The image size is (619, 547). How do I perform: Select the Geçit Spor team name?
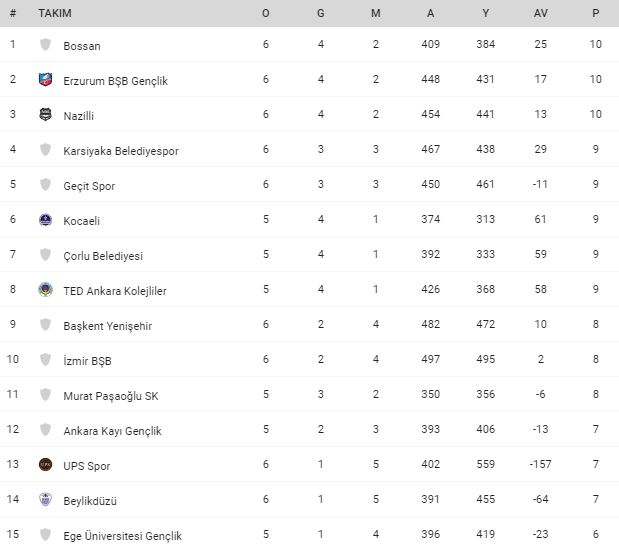(x=89, y=186)
